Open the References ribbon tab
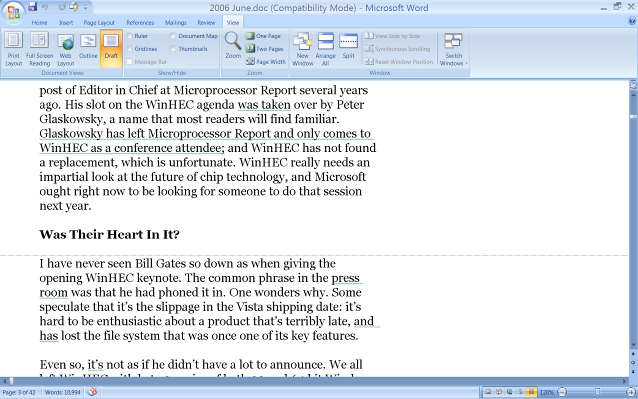Screen dimensions: 638x399 click(140, 23)
